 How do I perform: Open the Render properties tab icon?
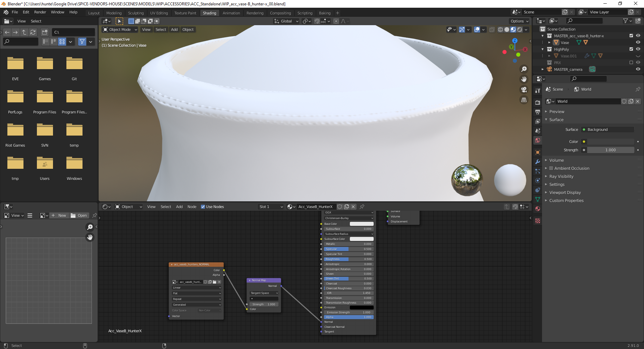point(538,102)
